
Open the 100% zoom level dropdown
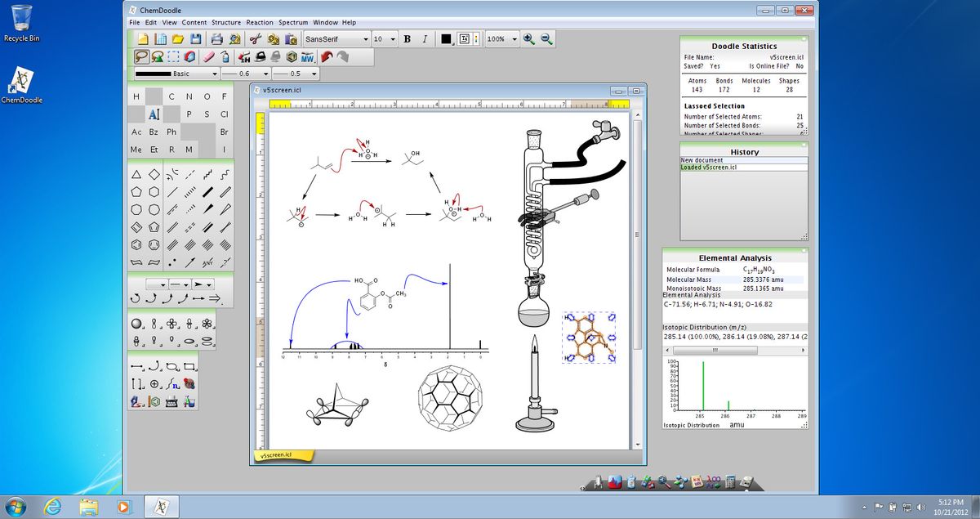504,38
